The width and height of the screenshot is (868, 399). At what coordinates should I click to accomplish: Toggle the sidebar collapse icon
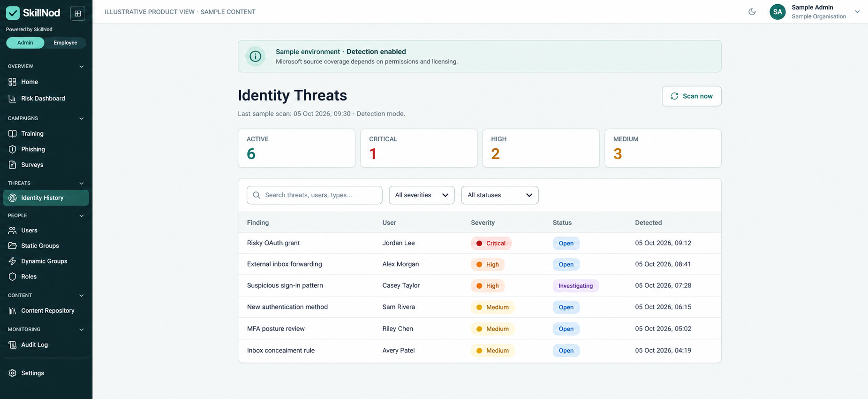pos(78,13)
